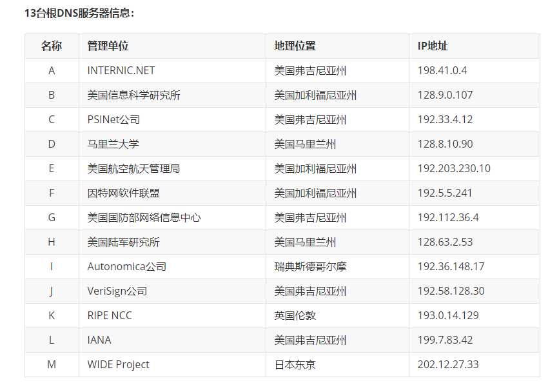Click the name cell 'B'
Image resolution: width=559 pixels, height=392 pixels.
52,95
